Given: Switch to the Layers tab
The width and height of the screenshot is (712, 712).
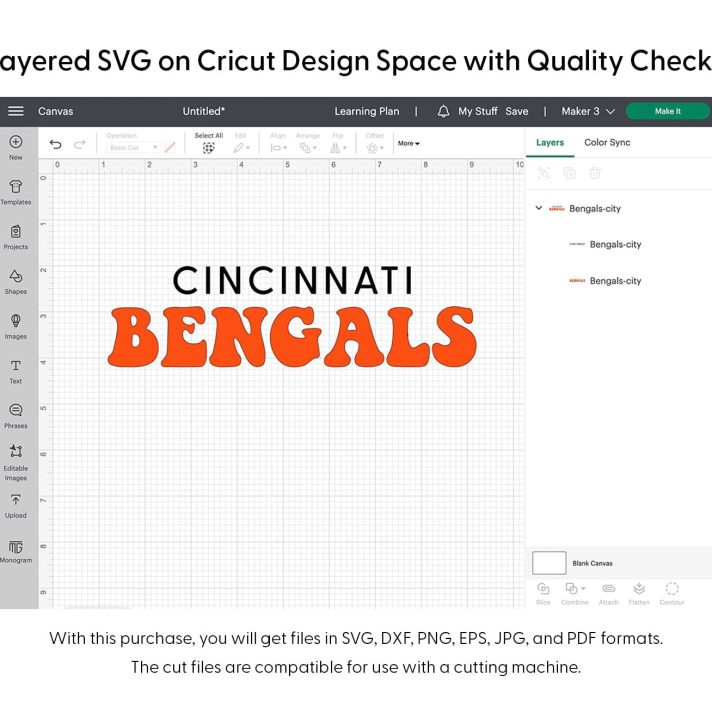Looking at the screenshot, I should point(550,143).
